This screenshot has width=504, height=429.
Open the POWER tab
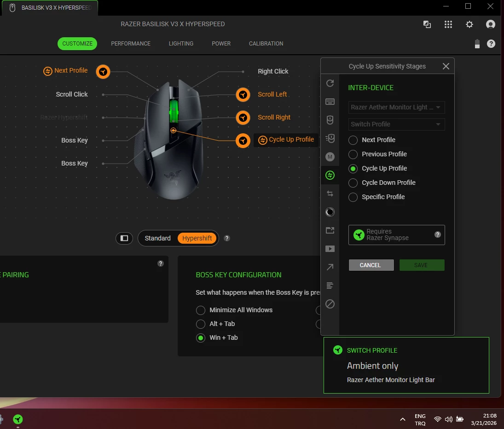tap(221, 44)
